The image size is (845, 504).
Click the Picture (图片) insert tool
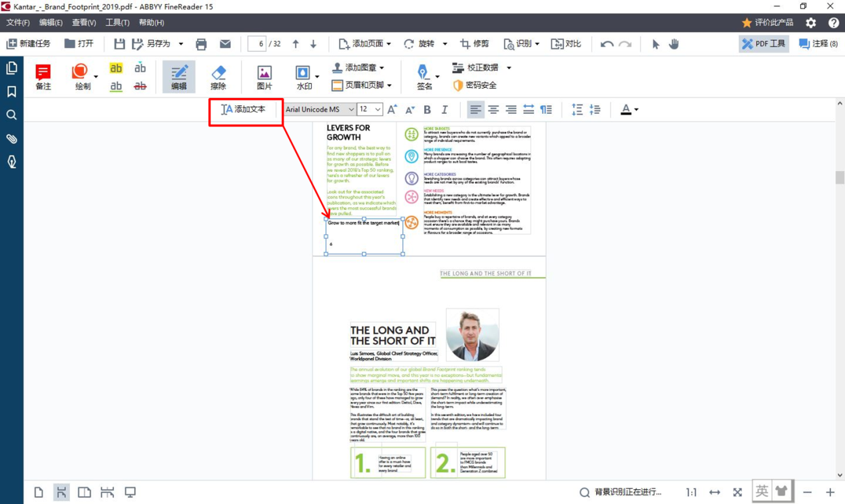[x=264, y=77]
